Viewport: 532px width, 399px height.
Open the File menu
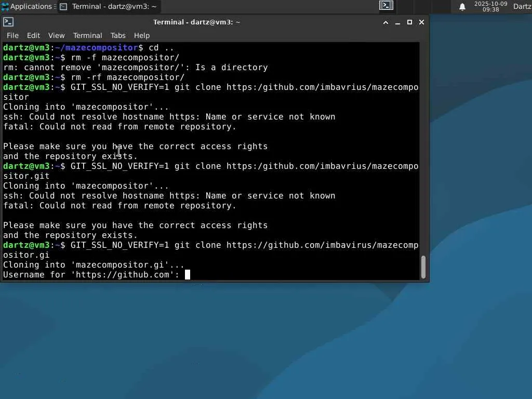[x=12, y=35]
